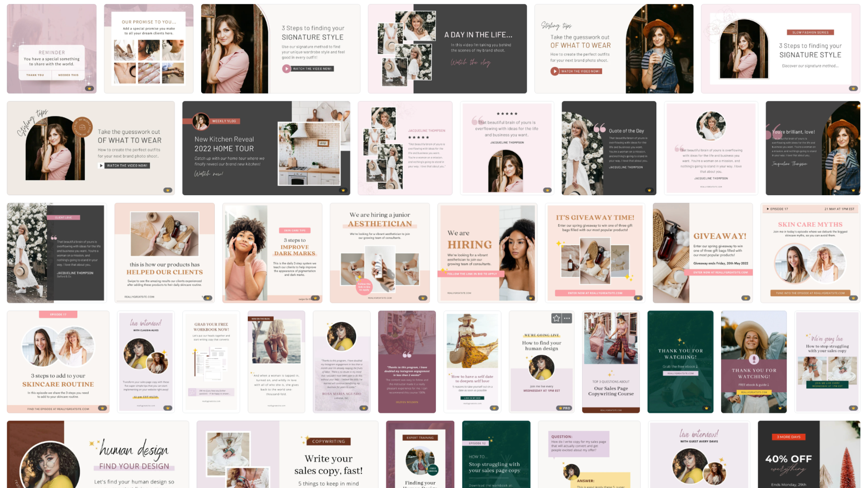Image resolution: width=868 pixels, height=488 pixels.
Task: Click crown icon on Reminder template
Action: click(x=90, y=89)
